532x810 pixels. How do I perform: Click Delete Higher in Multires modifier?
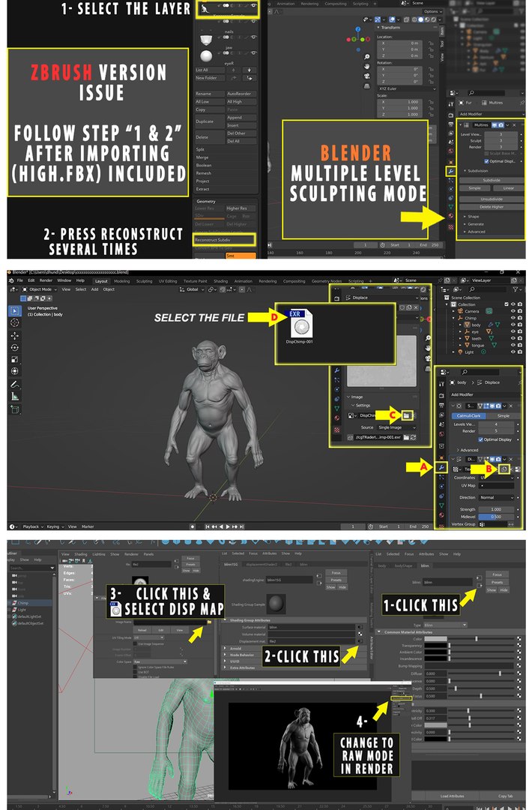pos(491,207)
